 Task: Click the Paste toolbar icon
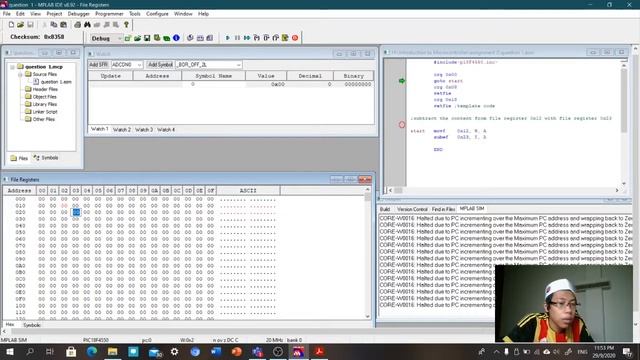63,25
